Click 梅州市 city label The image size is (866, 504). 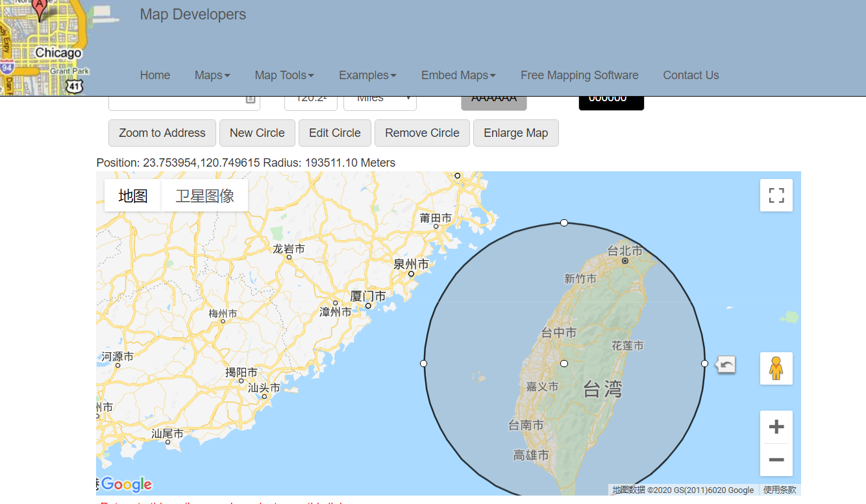pos(223,313)
